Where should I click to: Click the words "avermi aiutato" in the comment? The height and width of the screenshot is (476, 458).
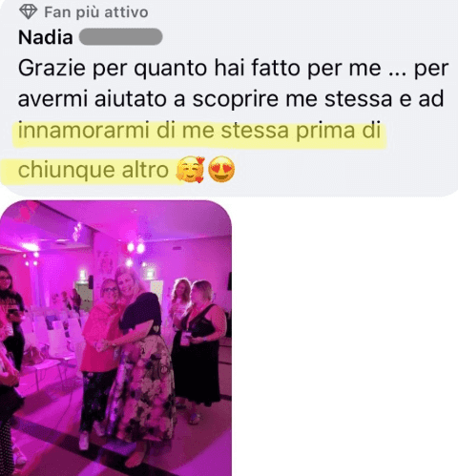92,99
